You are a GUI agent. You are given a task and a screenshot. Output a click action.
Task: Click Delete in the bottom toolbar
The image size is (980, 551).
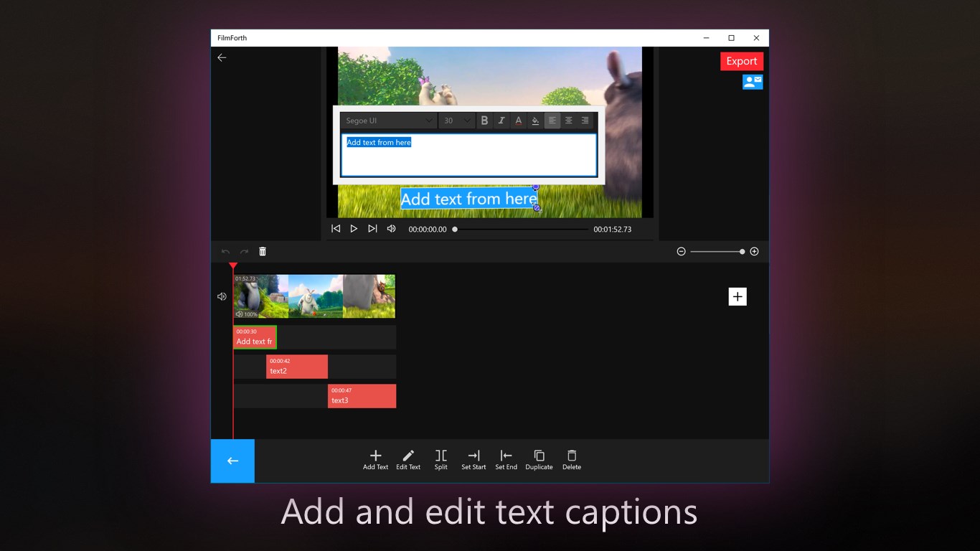(572, 460)
